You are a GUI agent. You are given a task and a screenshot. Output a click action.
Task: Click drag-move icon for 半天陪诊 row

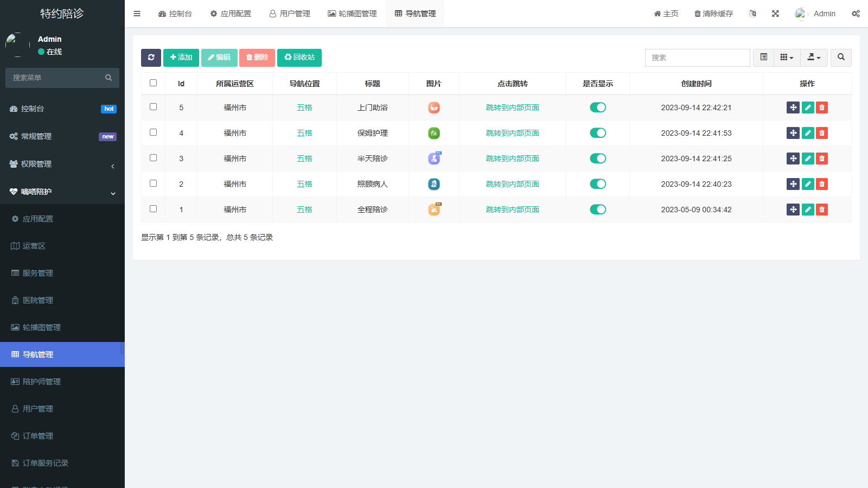pyautogui.click(x=793, y=159)
